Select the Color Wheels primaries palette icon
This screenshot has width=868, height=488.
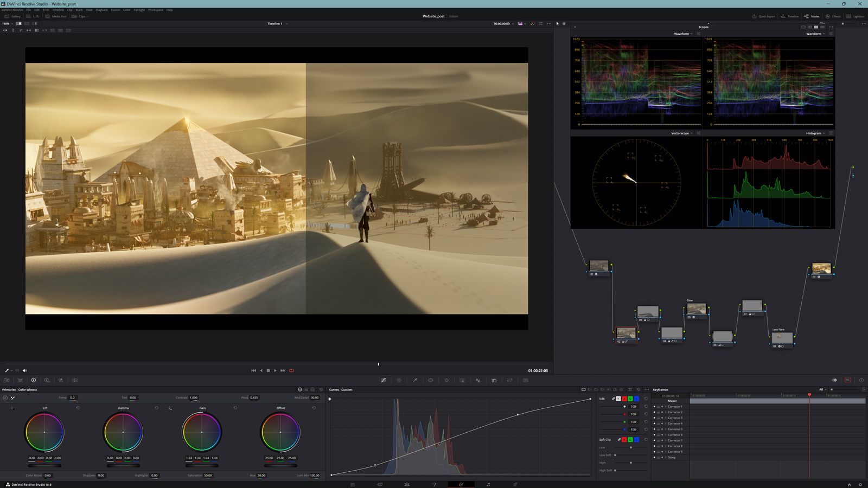coord(33,380)
